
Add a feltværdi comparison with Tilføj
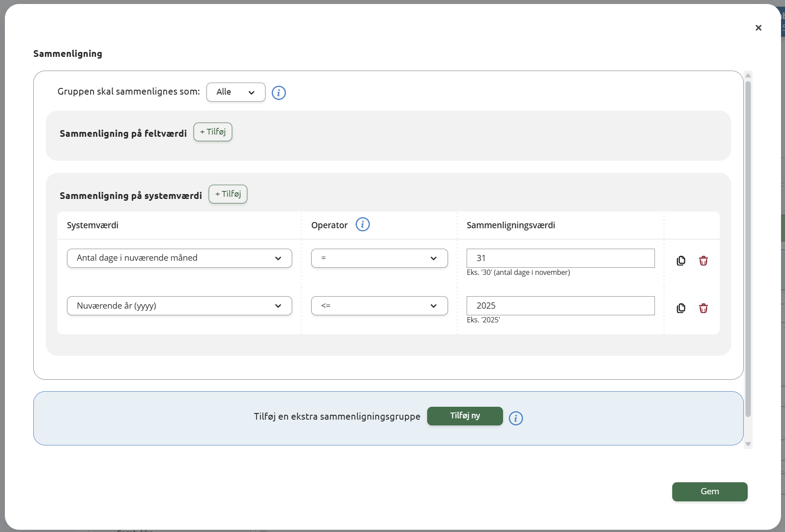(213, 132)
